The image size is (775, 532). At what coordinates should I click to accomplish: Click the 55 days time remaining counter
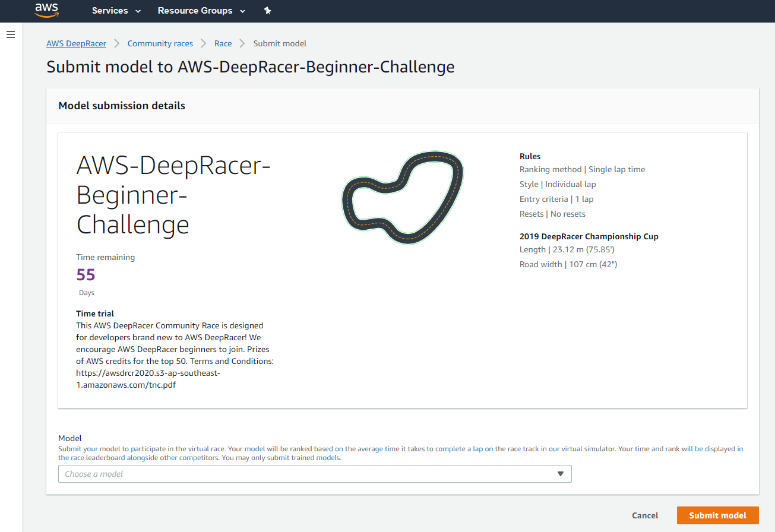pyautogui.click(x=86, y=274)
